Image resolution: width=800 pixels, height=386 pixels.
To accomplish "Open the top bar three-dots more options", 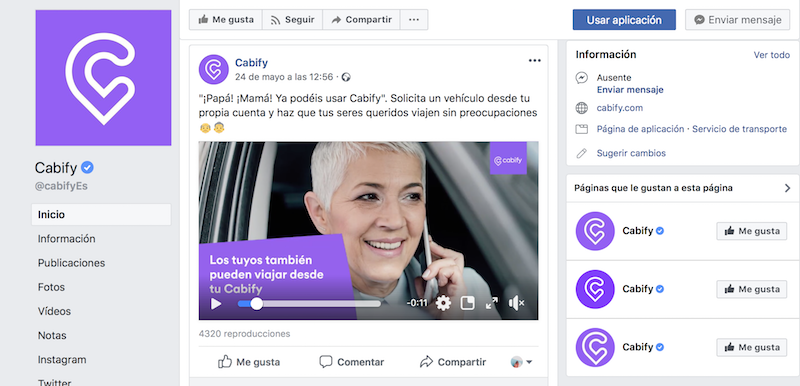I will tap(414, 20).
